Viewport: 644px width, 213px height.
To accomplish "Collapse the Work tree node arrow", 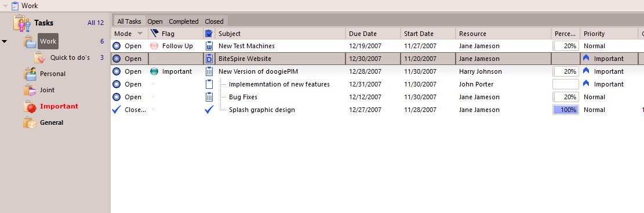I will click(x=5, y=42).
